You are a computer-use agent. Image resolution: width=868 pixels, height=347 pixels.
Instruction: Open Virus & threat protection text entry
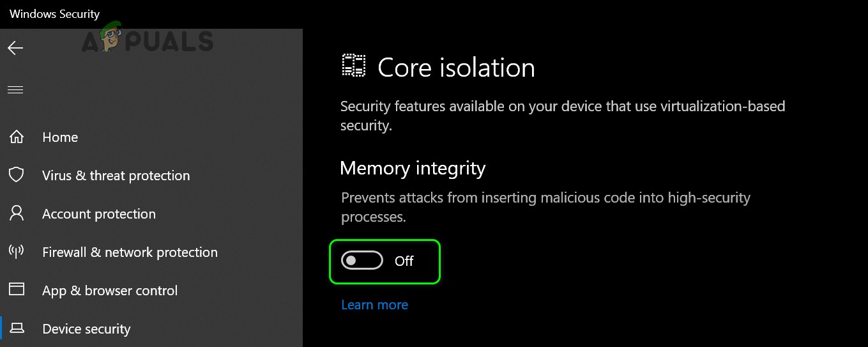coord(116,175)
